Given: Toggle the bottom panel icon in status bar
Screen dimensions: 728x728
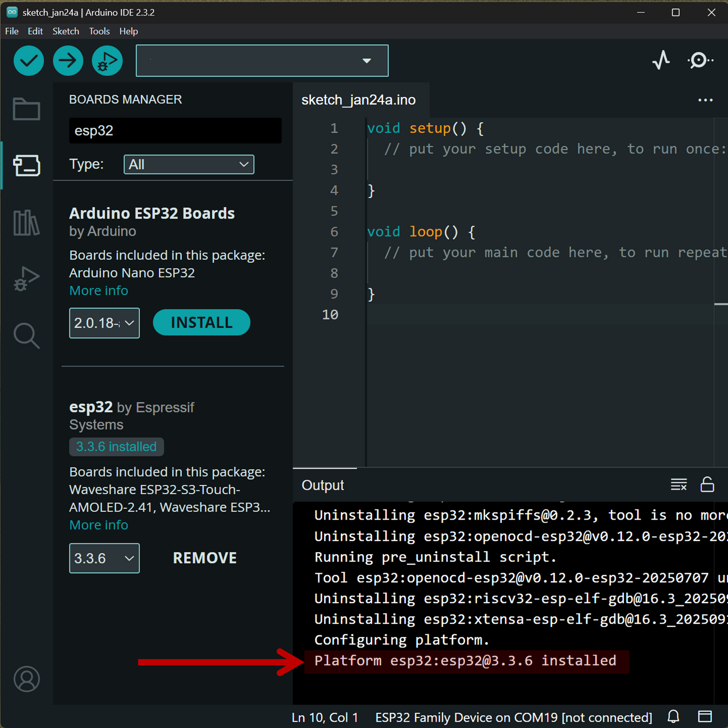Looking at the screenshot, I should (x=705, y=717).
